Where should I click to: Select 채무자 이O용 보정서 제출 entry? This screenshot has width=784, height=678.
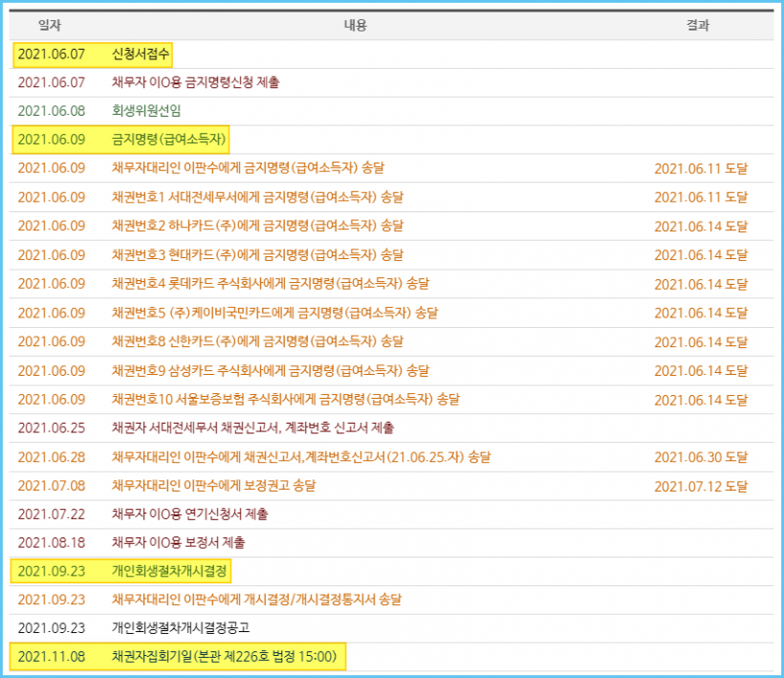[x=179, y=542]
